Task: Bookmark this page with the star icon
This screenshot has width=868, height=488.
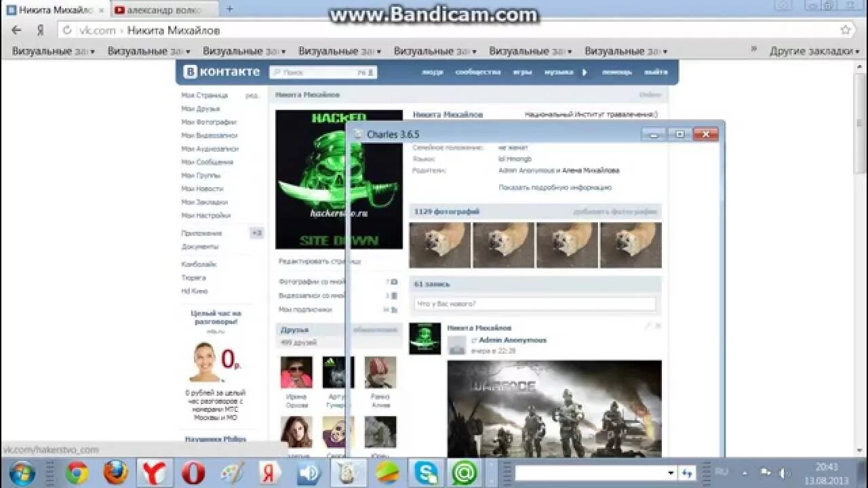Action: point(846,30)
